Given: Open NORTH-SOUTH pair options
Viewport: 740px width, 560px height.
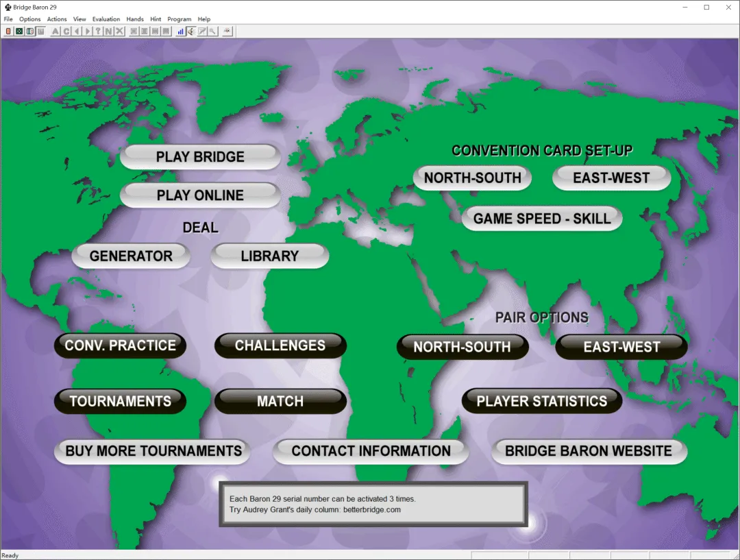Looking at the screenshot, I should coord(463,347).
